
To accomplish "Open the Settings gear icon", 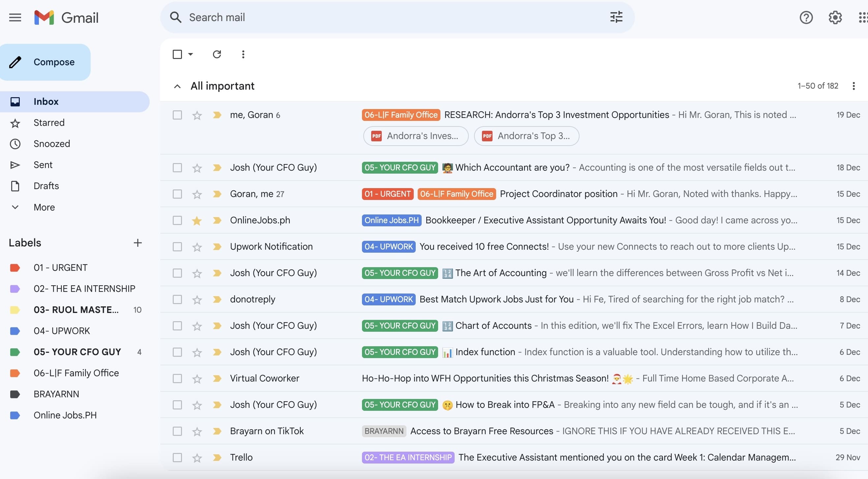I will (835, 17).
